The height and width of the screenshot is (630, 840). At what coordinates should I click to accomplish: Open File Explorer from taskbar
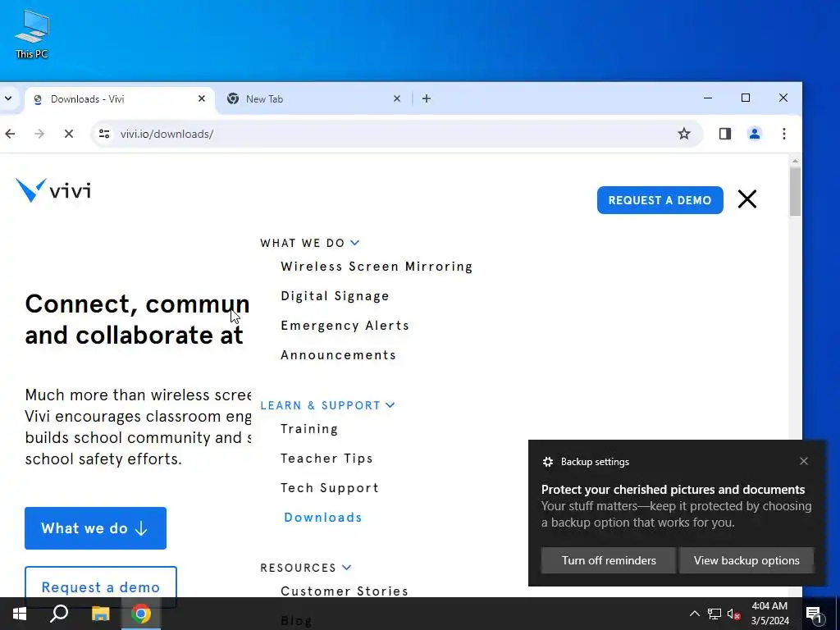[x=100, y=614]
